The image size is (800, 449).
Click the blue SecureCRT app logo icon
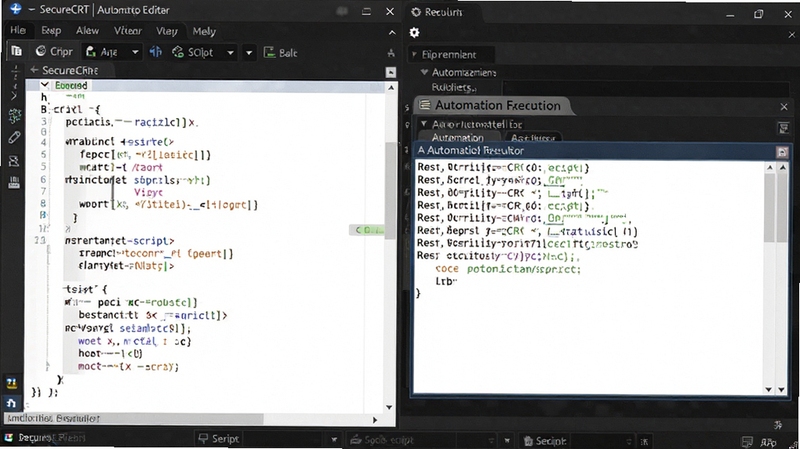coord(15,9)
